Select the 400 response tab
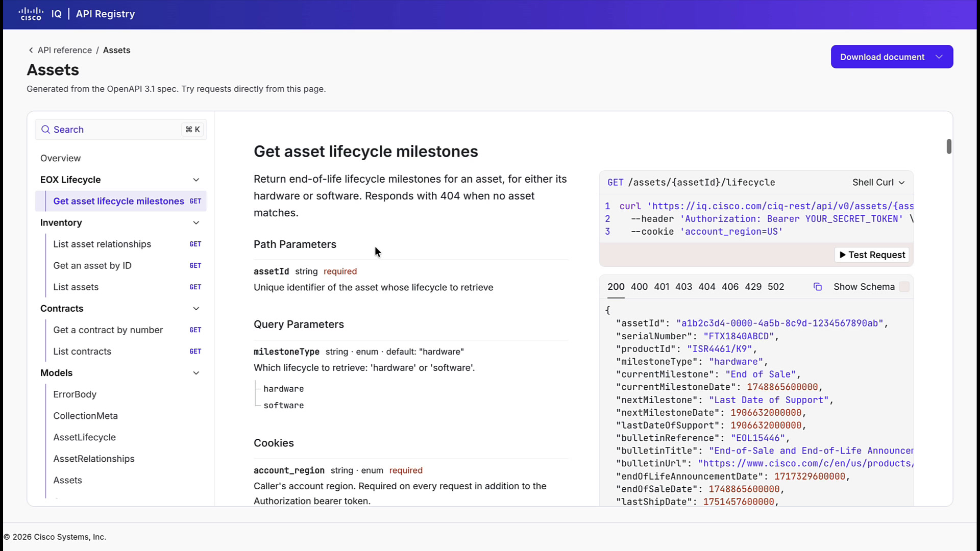Image resolution: width=980 pixels, height=551 pixels. point(639,287)
